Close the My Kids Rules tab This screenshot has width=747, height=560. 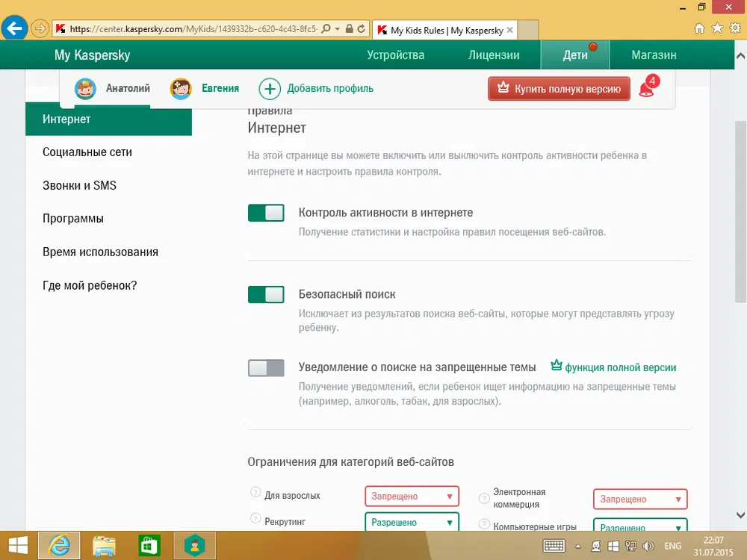pos(509,30)
